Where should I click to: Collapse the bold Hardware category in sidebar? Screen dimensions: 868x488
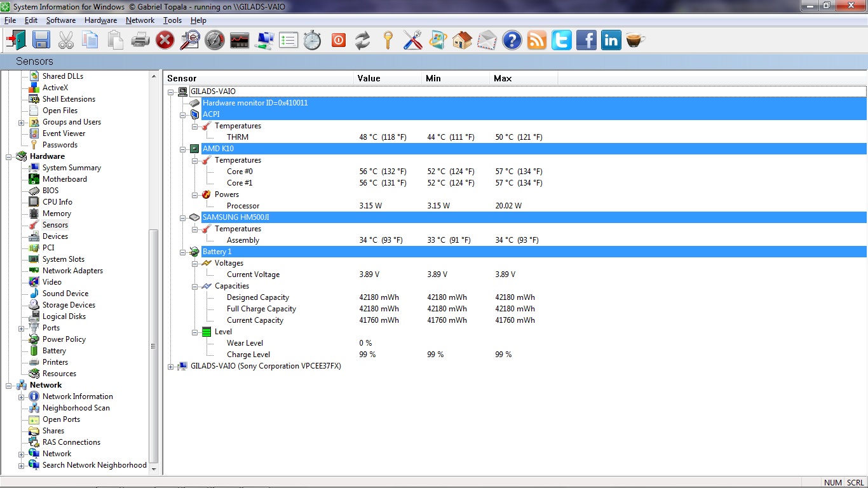point(10,156)
